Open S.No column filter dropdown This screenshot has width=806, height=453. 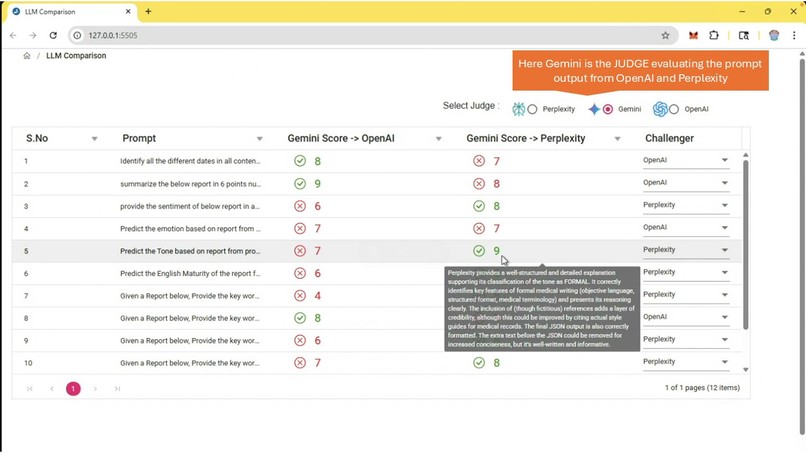coord(95,139)
